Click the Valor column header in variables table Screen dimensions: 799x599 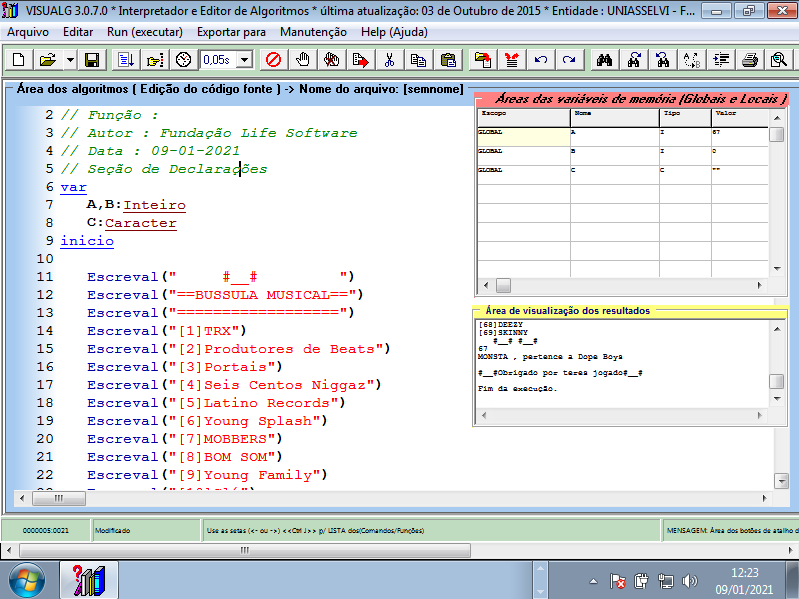pyautogui.click(x=739, y=118)
